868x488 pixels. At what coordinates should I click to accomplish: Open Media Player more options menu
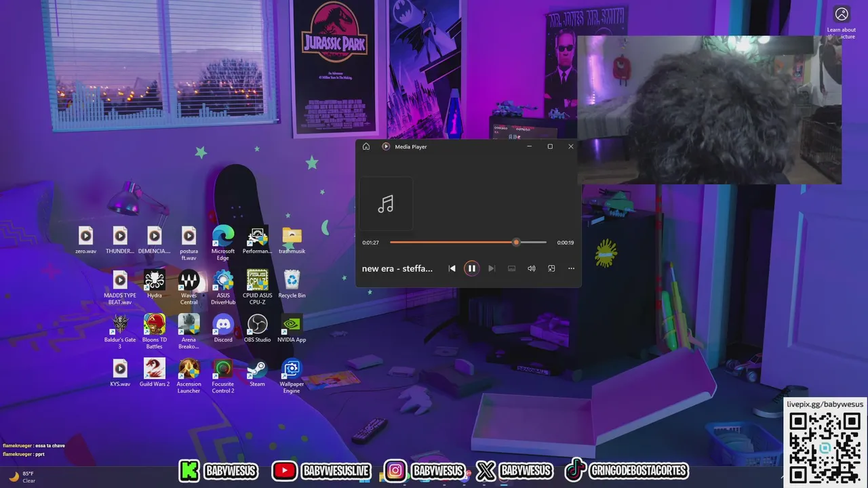click(x=571, y=268)
